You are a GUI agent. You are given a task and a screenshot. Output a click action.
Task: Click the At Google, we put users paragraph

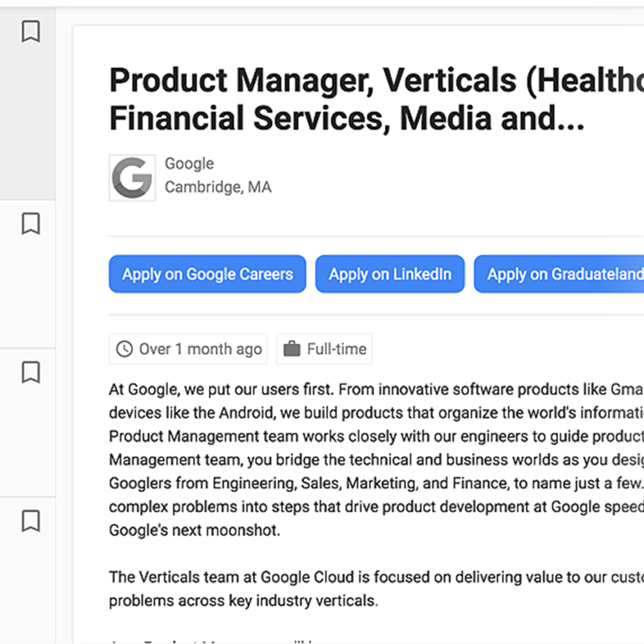tap(376, 460)
